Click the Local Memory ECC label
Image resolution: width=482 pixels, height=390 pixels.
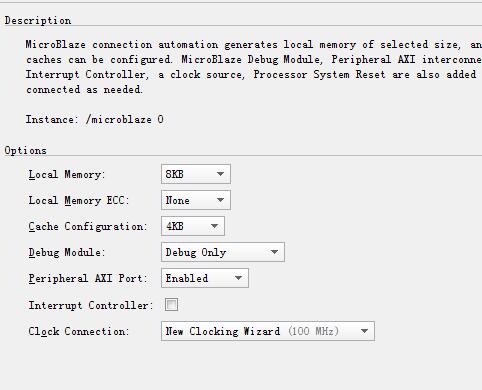(79, 200)
